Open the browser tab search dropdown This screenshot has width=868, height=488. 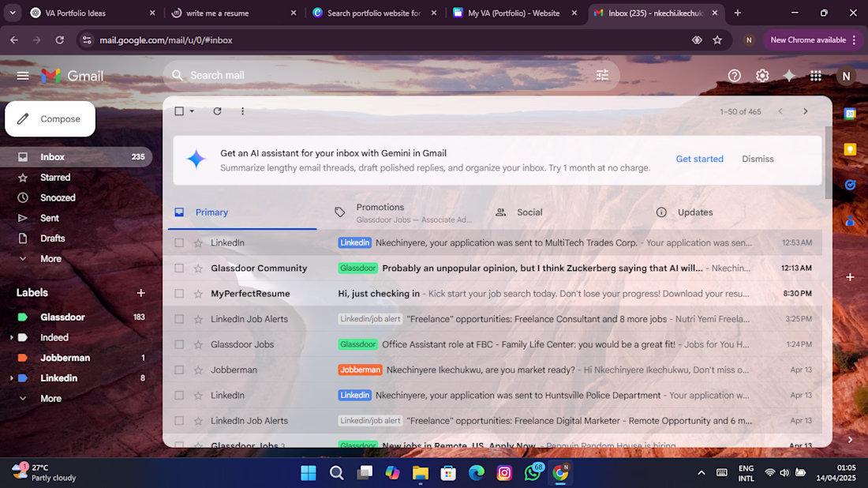(12, 13)
